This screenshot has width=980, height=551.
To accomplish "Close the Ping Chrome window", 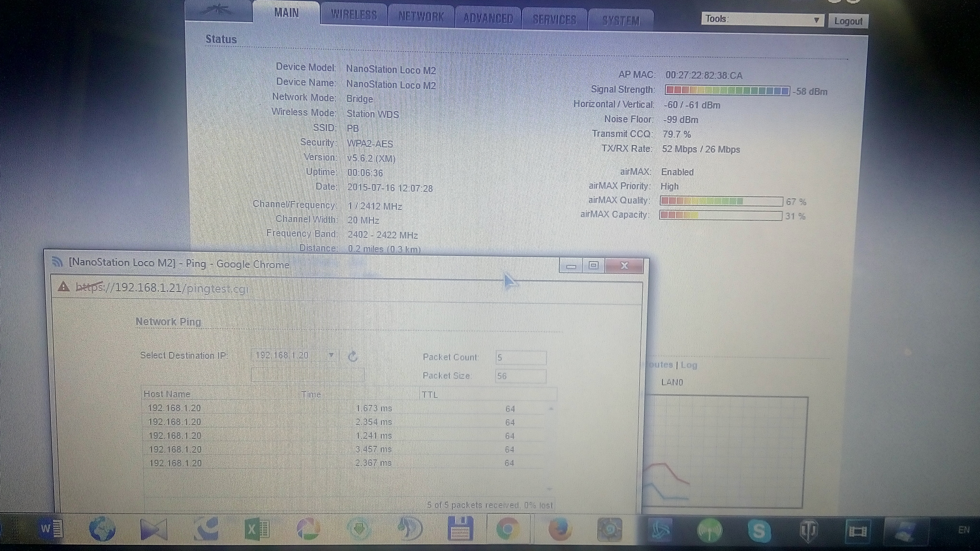I will (x=624, y=266).
